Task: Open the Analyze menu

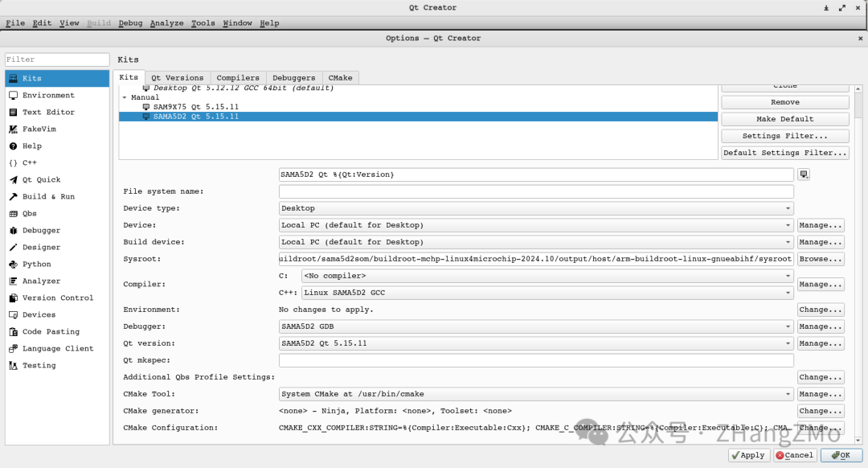Action: coord(166,23)
